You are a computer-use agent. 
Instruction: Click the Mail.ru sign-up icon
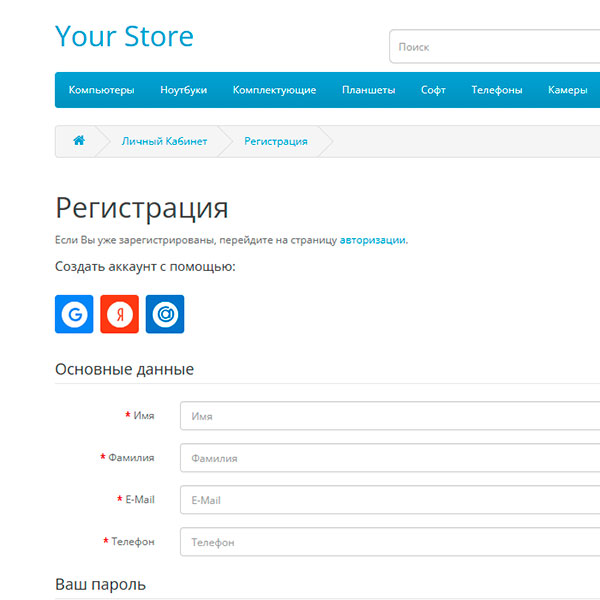click(165, 314)
